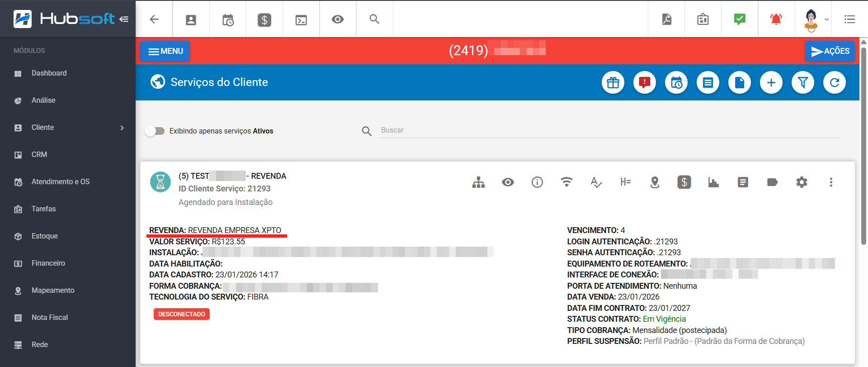Viewport: 868px width, 367px height.
Task: View service with the eye icon
Action: (508, 182)
